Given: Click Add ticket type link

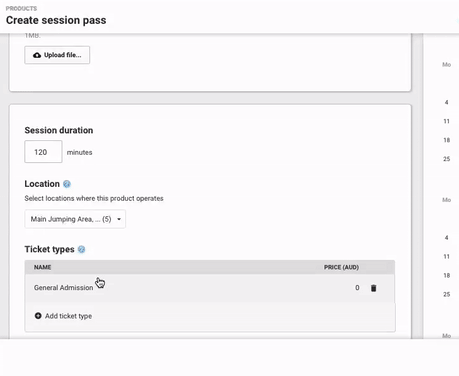Looking at the screenshot, I should coord(68,316).
